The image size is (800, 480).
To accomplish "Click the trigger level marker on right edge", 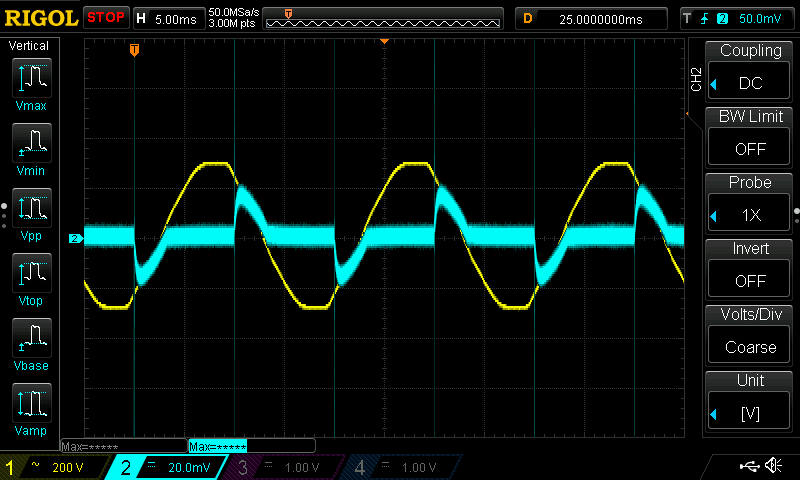I will [688, 113].
